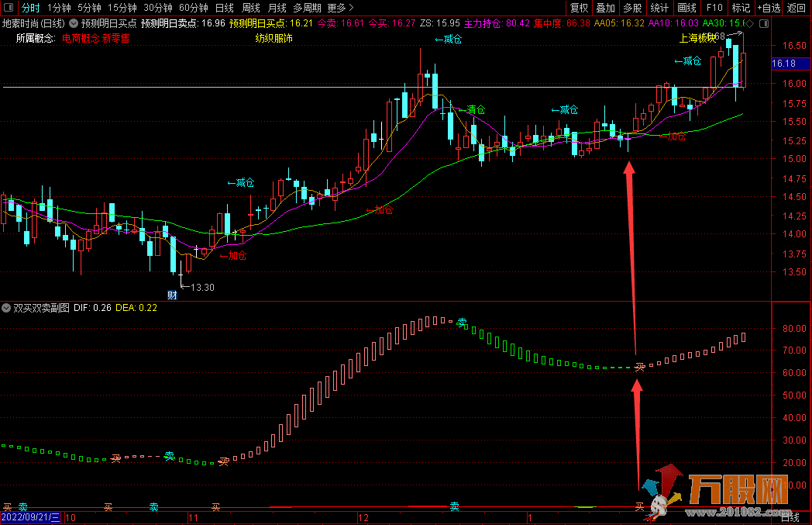Expand the main chart indicator dropdown arrow
This screenshot has height=525, width=812.
point(74,23)
